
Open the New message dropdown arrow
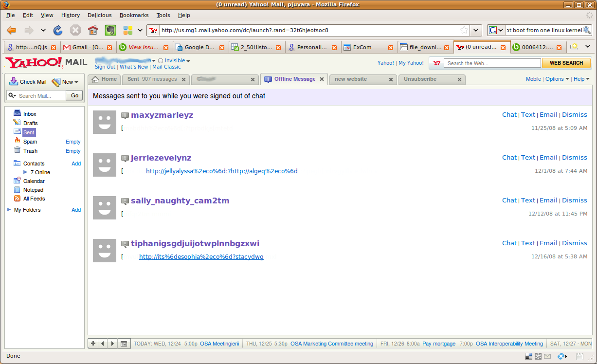tap(76, 82)
